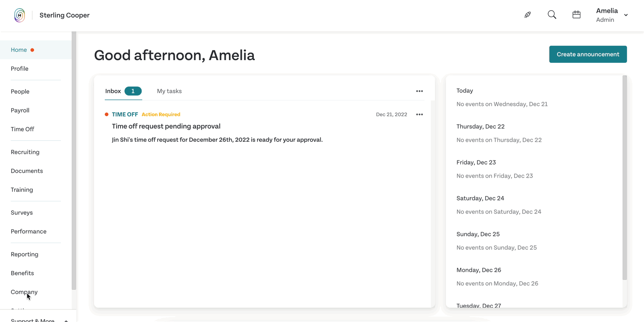
Task: Open the calendar icon in the top bar
Action: tap(576, 15)
